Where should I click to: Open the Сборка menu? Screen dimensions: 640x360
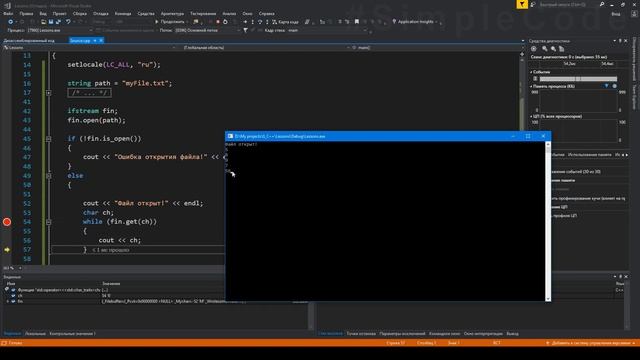pos(80,13)
